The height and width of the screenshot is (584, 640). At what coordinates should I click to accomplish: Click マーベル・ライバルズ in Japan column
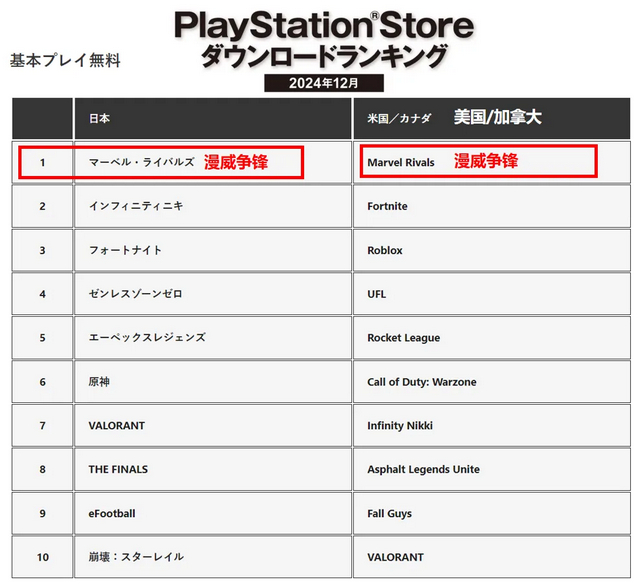point(141,162)
